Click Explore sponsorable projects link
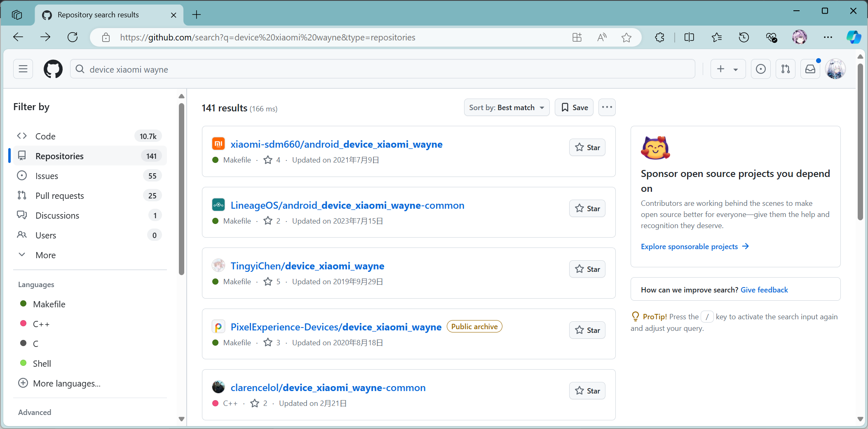868x429 pixels. point(695,246)
